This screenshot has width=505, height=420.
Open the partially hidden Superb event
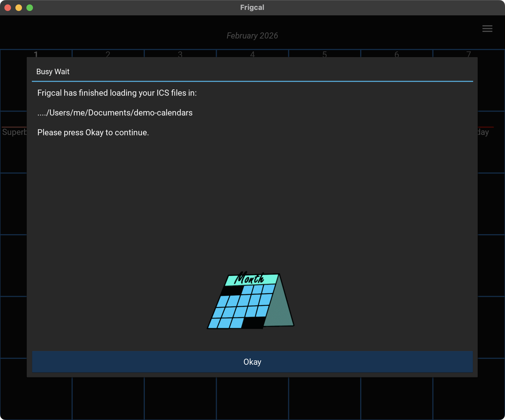14,132
